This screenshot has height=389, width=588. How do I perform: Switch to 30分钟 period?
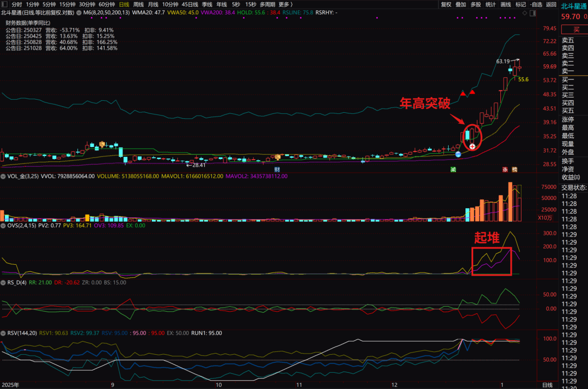[87, 4]
